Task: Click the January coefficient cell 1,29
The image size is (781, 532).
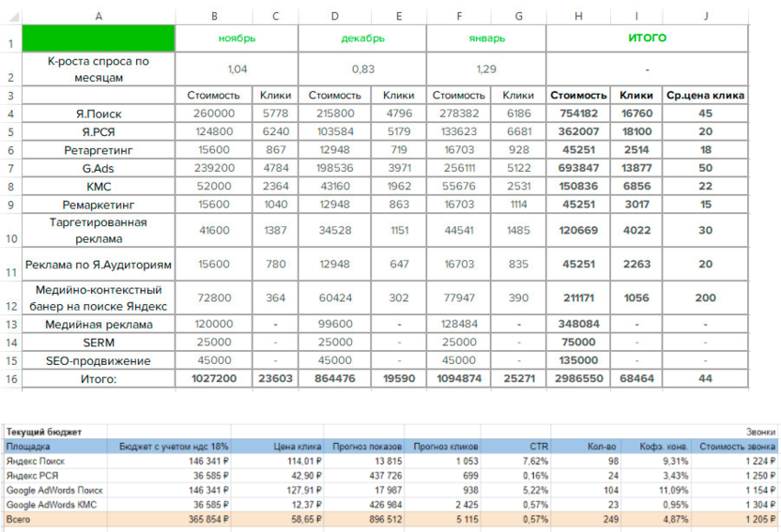Action: pos(485,69)
